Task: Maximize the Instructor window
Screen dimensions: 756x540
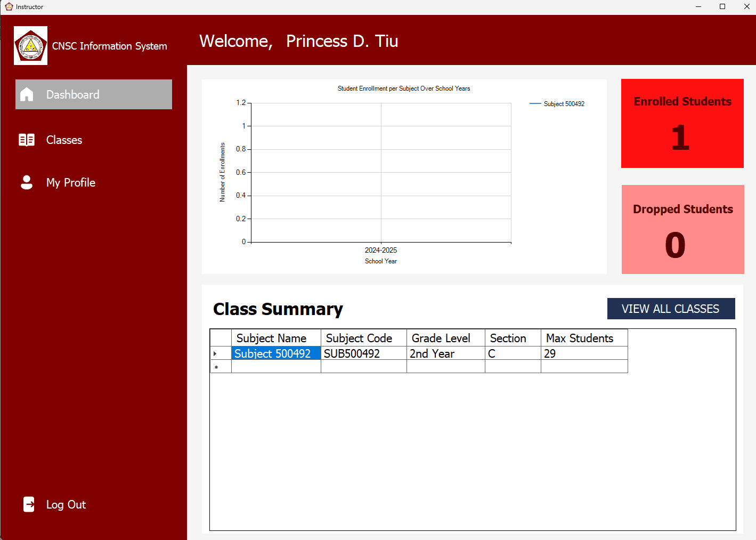Action: tap(722, 7)
